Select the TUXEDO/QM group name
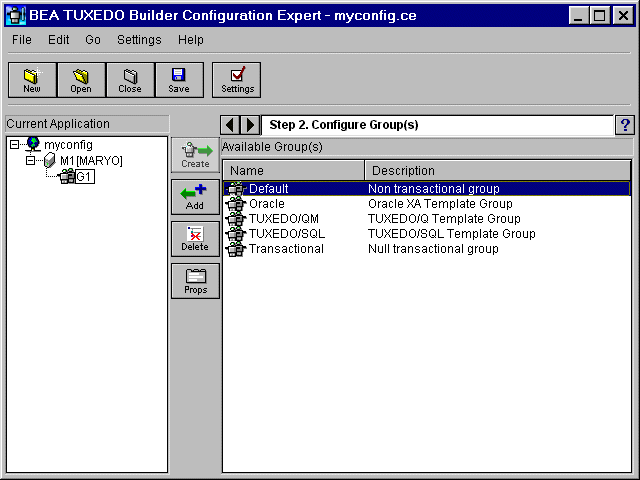Screen dimensions: 640x480 point(284,219)
